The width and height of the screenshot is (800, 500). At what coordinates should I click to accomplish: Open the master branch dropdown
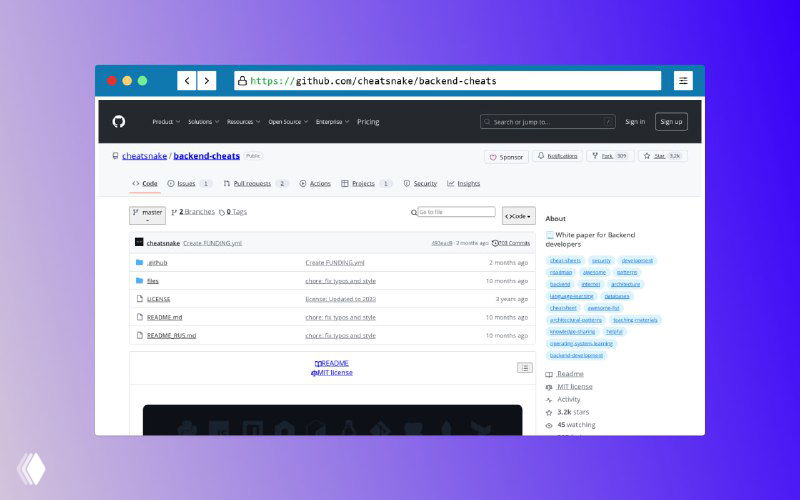pyautogui.click(x=147, y=215)
